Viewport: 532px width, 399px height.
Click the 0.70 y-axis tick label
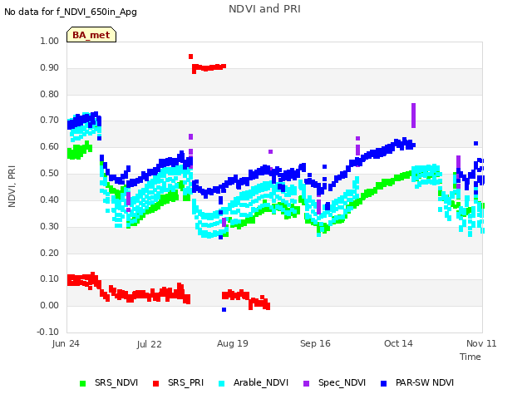(x=50, y=120)
